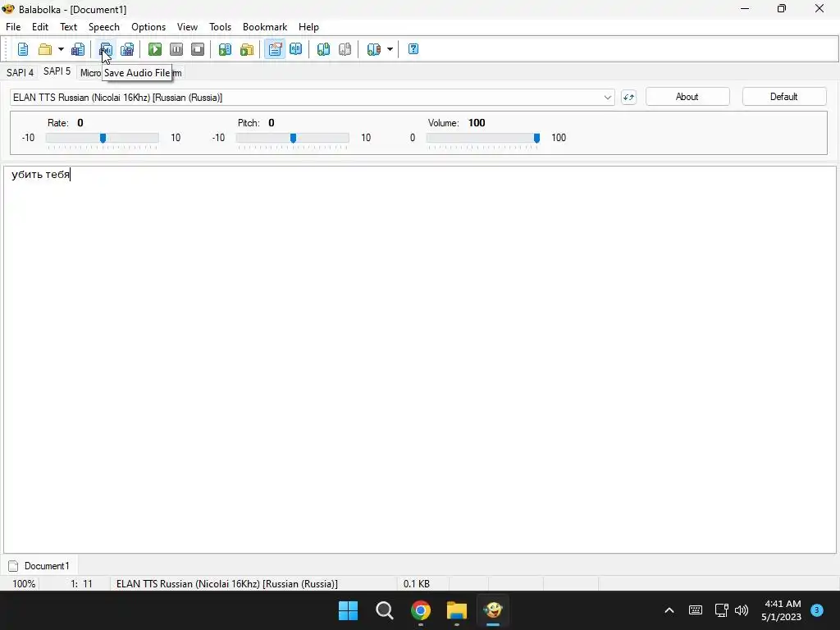Click the Batch File Converter folder icon
Viewport: 840px width, 630px height.
(246, 49)
